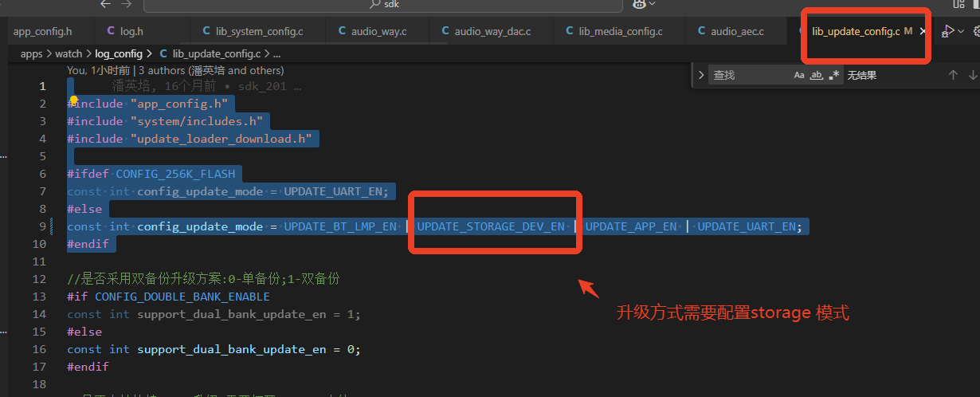Image resolution: width=980 pixels, height=397 pixels.
Task: Open the Copilot chat icon
Action: 639,4
